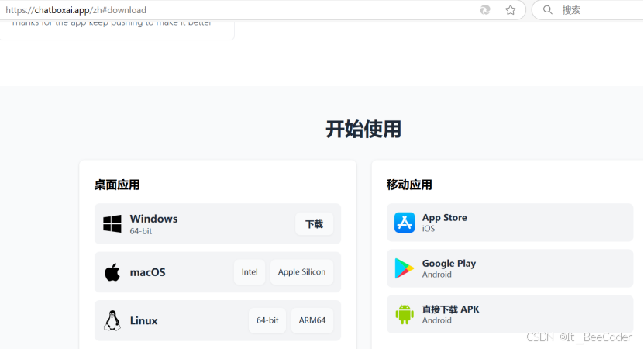Click the search magnifier icon
This screenshot has width=644, height=349.
coord(547,10)
